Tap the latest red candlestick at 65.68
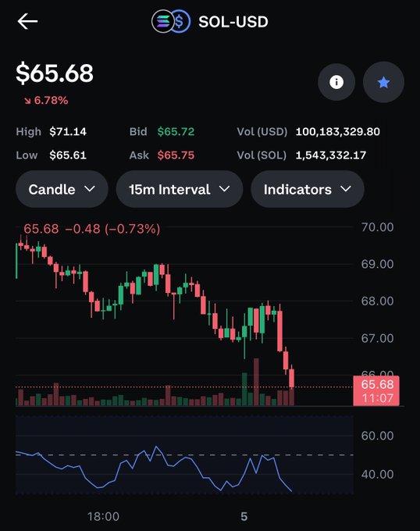 [x=291, y=378]
